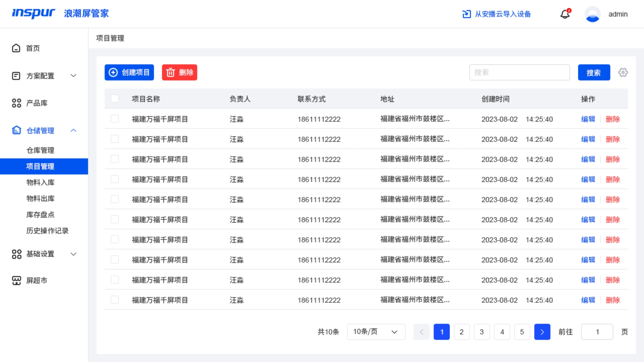Click the 方案配置 sidebar icon
This screenshot has height=362, width=644.
click(16, 76)
